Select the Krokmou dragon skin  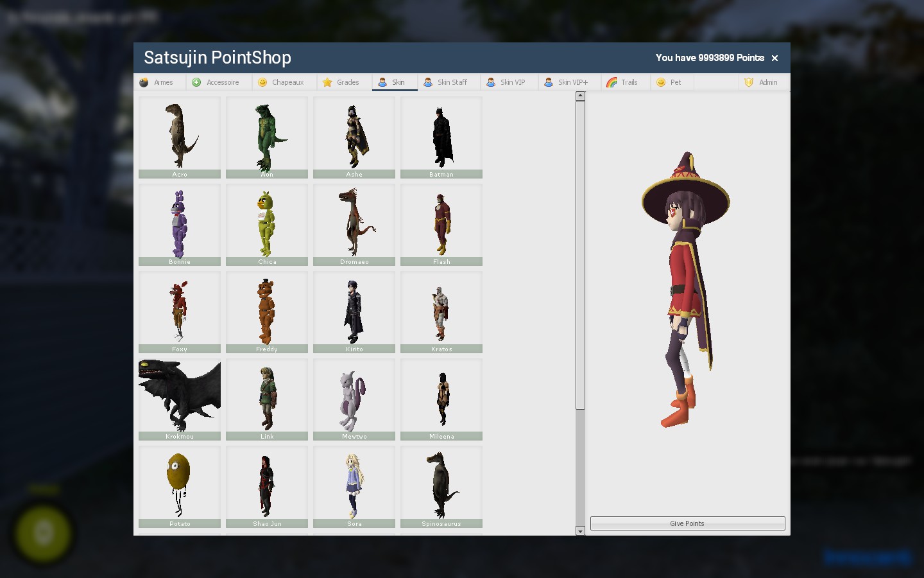pyautogui.click(x=180, y=399)
